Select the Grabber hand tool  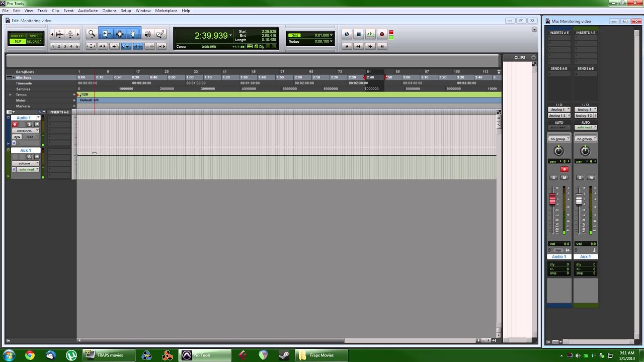[x=133, y=34]
